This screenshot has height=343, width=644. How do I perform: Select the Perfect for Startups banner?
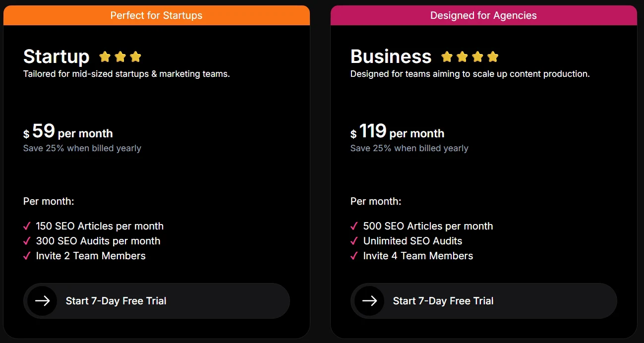pyautogui.click(x=156, y=15)
